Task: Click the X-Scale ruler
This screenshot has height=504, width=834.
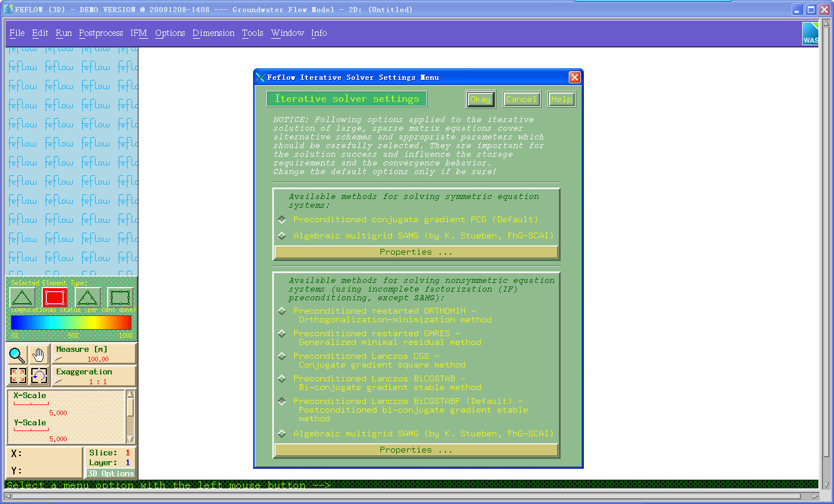Action: (31, 403)
